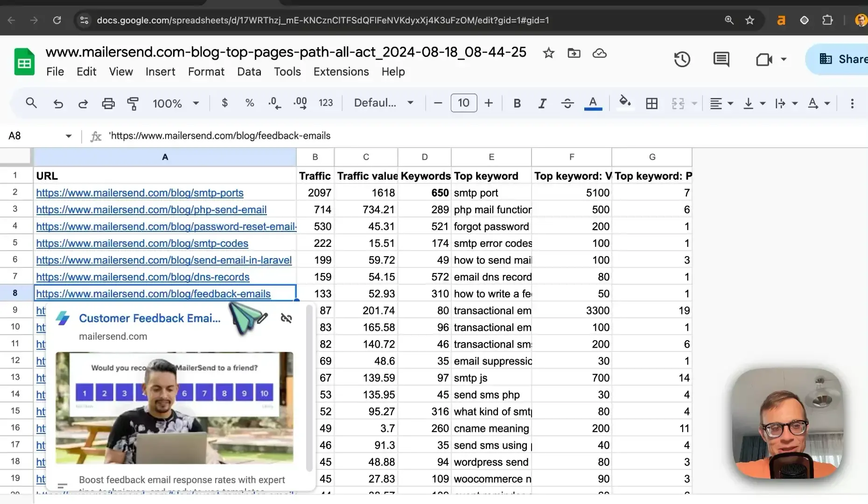
Task: Open the dns-records blog link
Action: point(143,277)
